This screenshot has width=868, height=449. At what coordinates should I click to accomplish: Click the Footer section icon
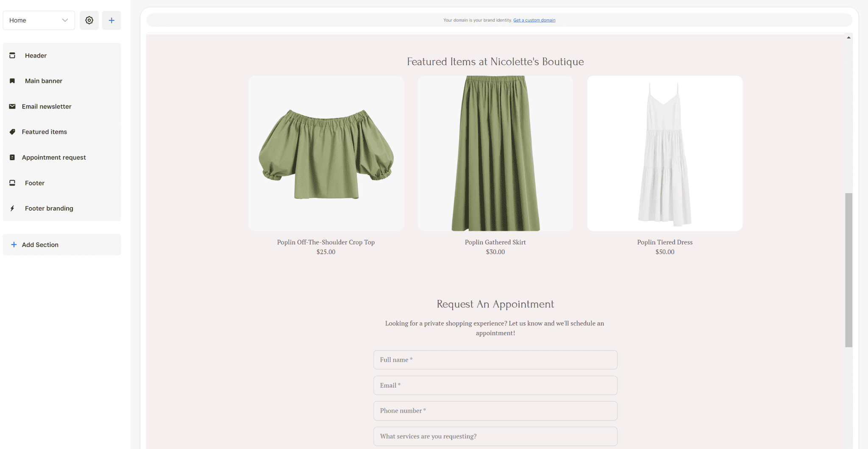pyautogui.click(x=12, y=183)
